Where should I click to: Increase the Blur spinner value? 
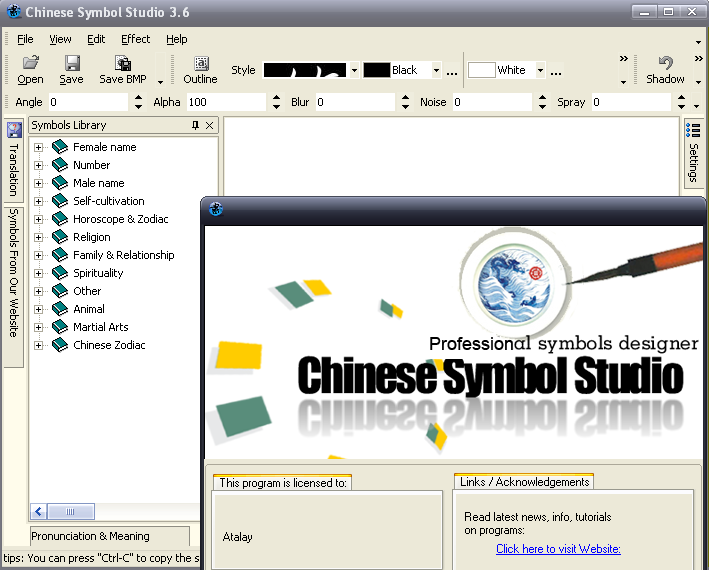[406, 98]
